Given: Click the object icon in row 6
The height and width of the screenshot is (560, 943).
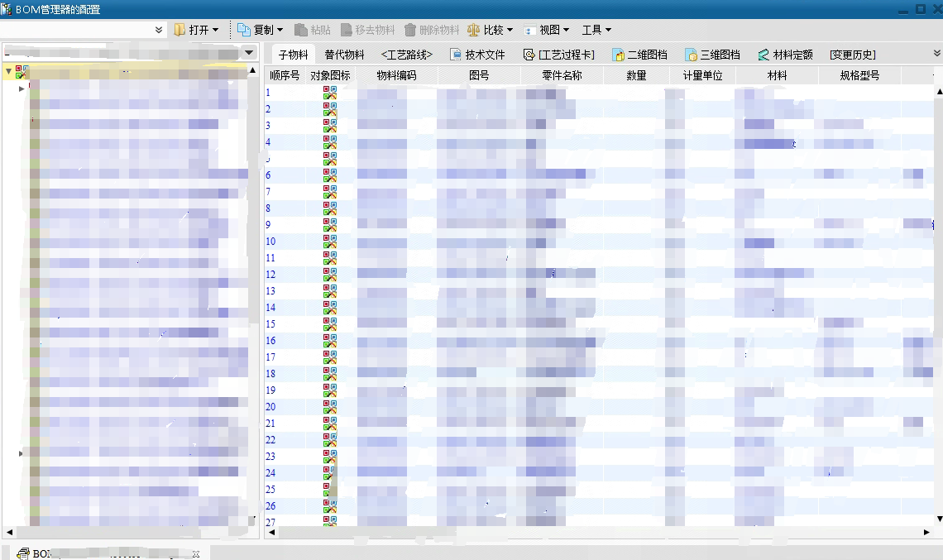Looking at the screenshot, I should (329, 175).
